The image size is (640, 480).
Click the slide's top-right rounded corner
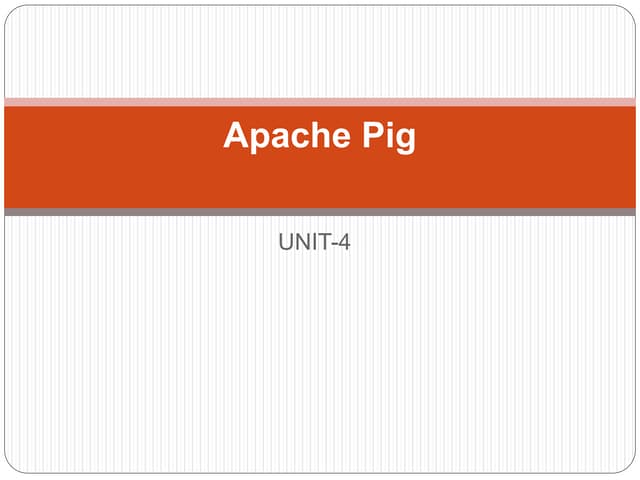point(628,13)
